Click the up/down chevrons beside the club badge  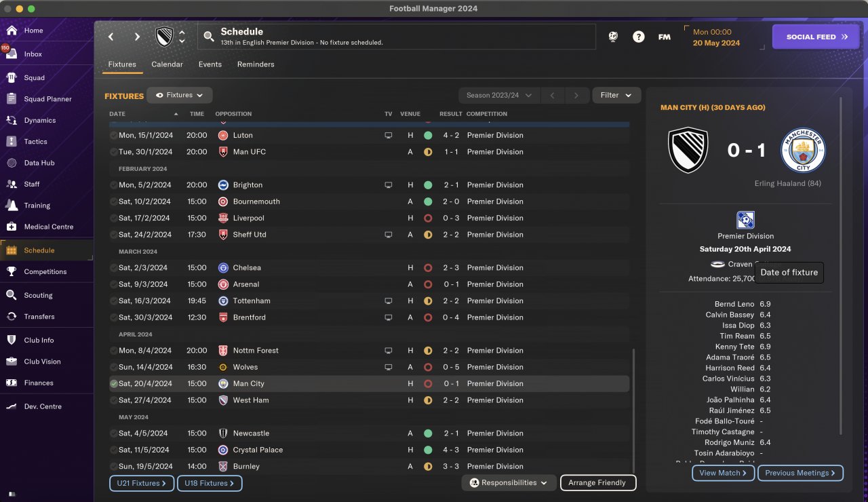(182, 37)
